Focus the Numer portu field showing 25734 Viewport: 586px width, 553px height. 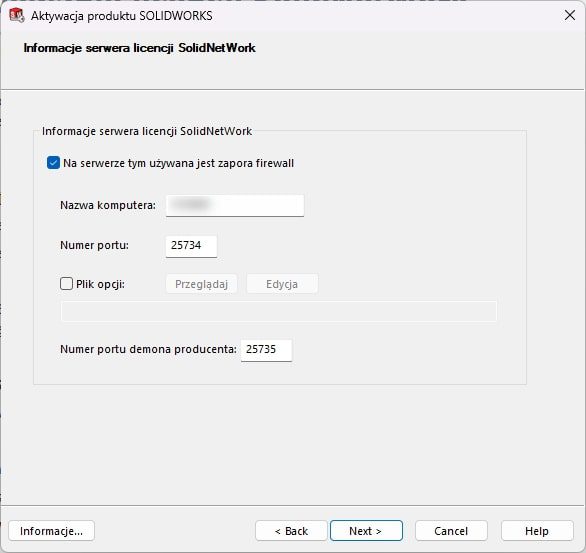[191, 246]
